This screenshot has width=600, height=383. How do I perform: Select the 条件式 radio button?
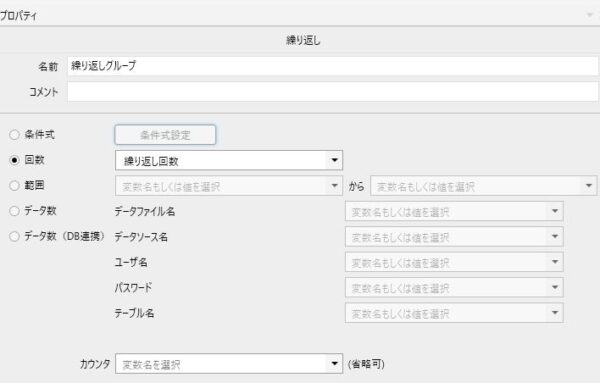(14, 135)
